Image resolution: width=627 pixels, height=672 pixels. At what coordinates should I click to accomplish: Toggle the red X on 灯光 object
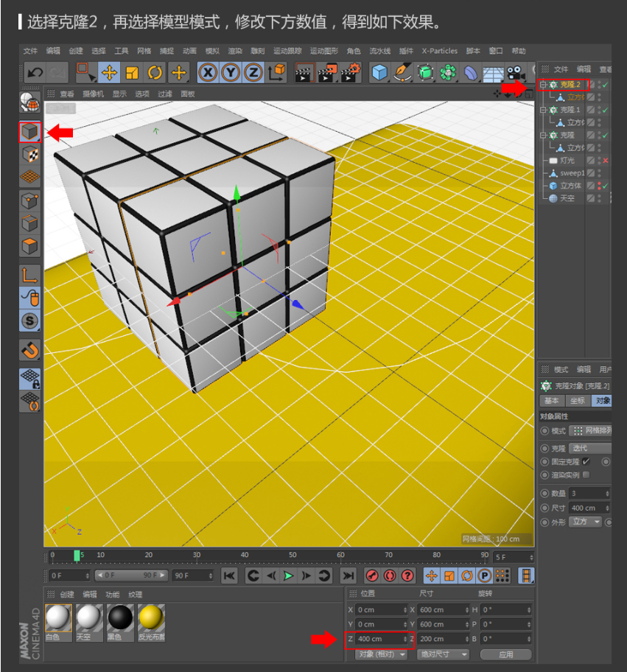coord(605,161)
